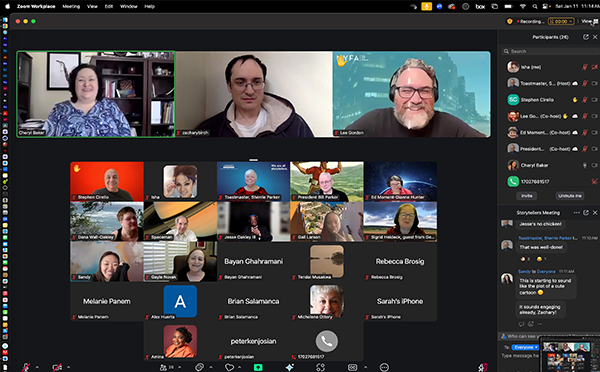This screenshot has width=600, height=372.
Task: Open the Meeting menu in menu bar
Action: pos(71,6)
